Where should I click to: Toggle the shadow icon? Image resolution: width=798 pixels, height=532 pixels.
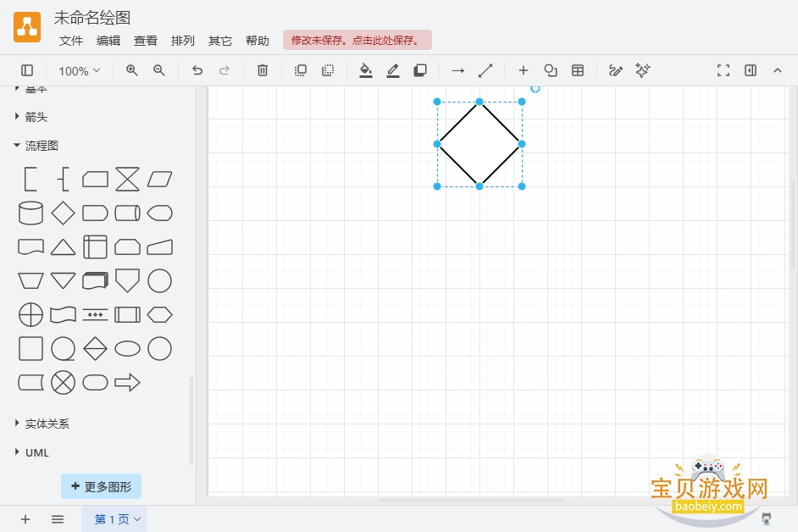pyautogui.click(x=420, y=70)
